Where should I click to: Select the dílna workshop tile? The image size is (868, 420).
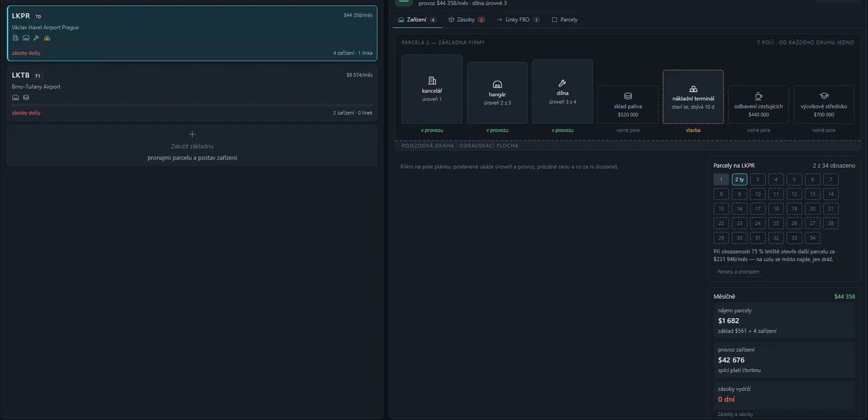(x=562, y=92)
